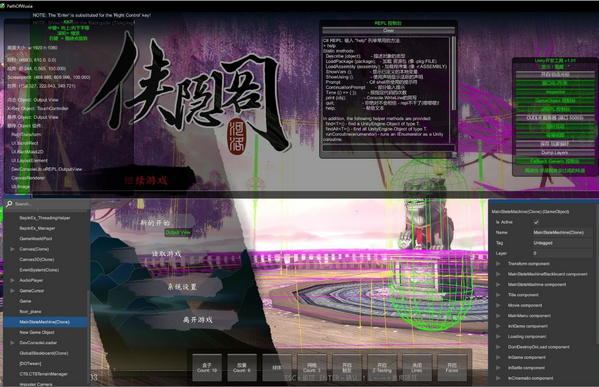Viewport: 599px width, 387px height.
Task: Click the Name field showing MainStateMachine(Clone)
Action: pos(563,232)
